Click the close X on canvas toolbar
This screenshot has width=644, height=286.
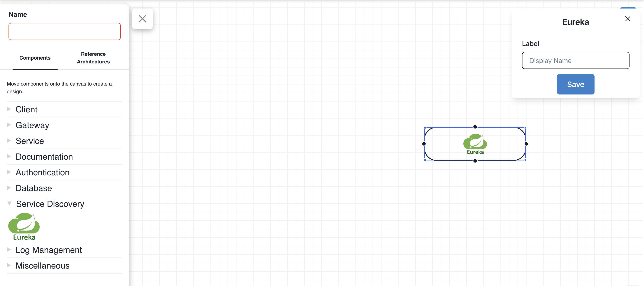(x=142, y=19)
